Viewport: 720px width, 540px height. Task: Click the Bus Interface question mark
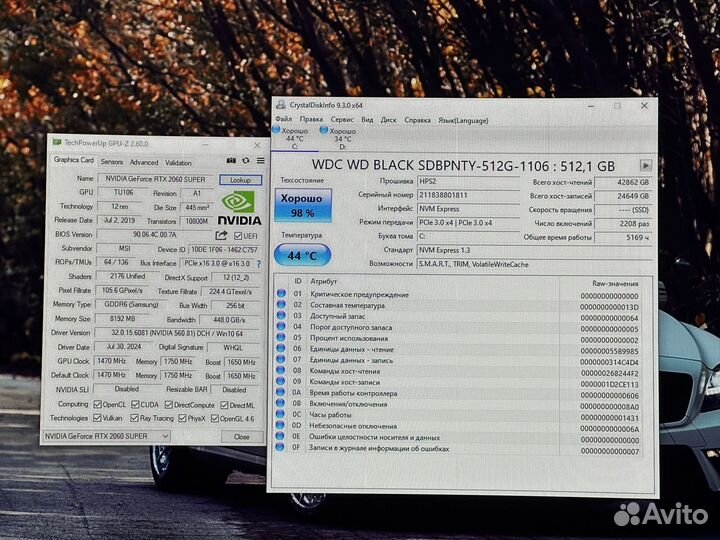pyautogui.click(x=259, y=263)
